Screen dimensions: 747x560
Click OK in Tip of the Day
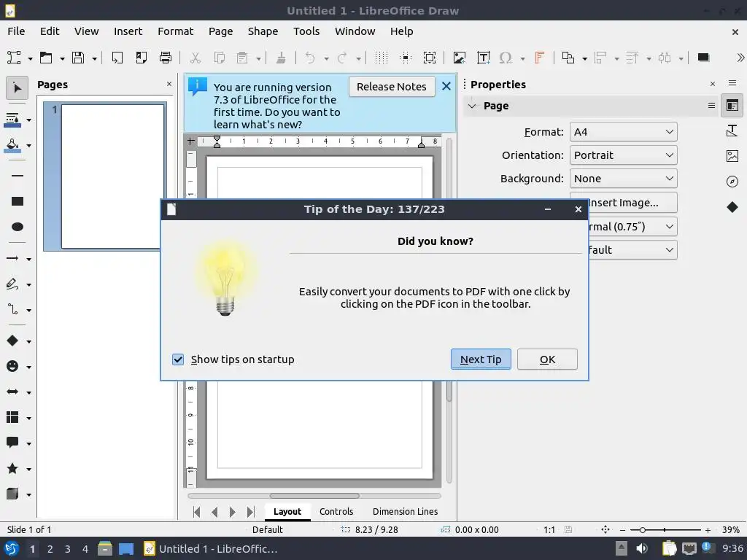(547, 359)
